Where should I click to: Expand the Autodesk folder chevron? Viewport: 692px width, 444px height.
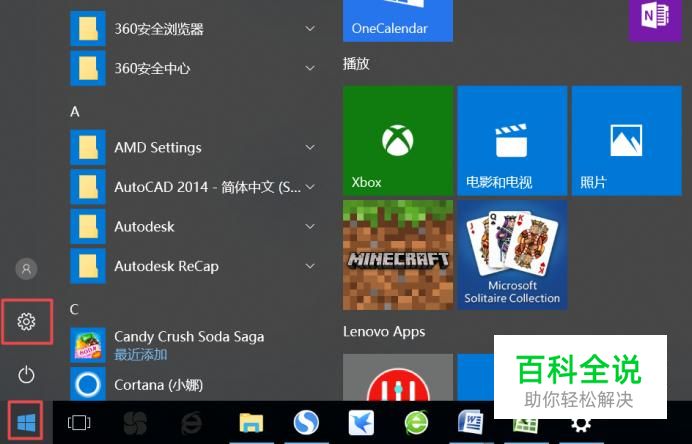310,227
